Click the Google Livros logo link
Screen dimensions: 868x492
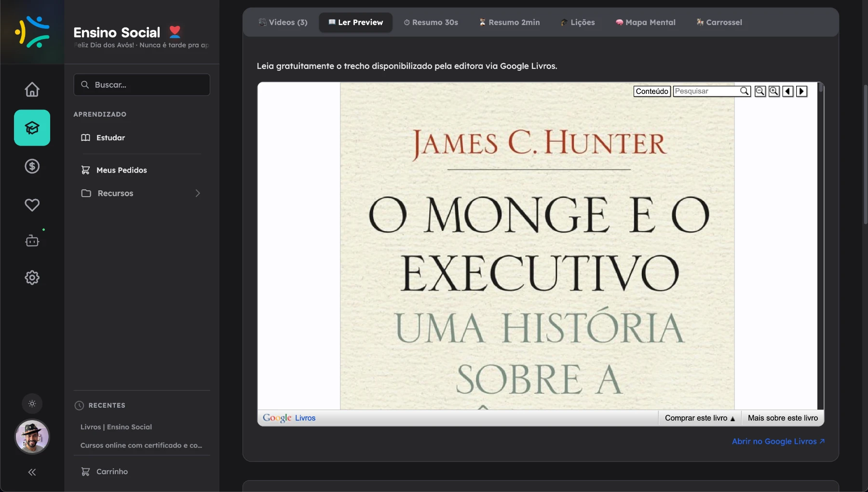coord(289,418)
